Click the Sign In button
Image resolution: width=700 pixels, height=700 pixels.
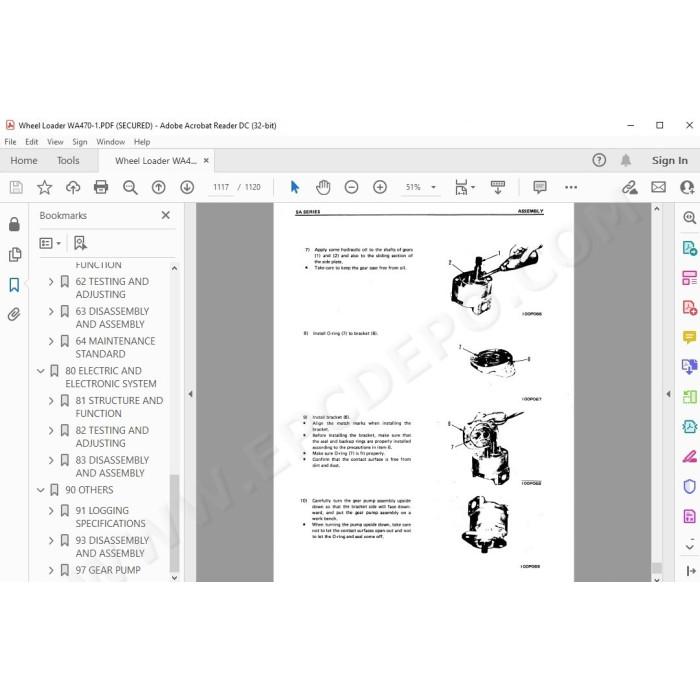click(x=669, y=161)
